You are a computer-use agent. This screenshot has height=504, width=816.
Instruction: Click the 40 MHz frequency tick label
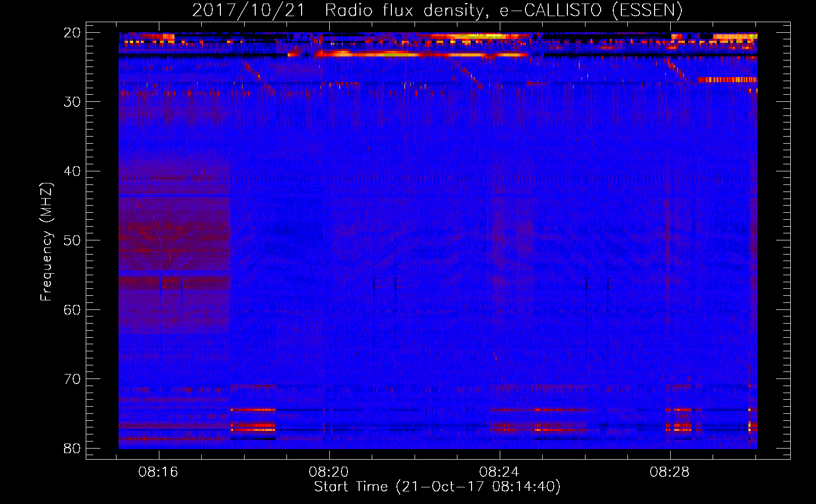coord(72,171)
